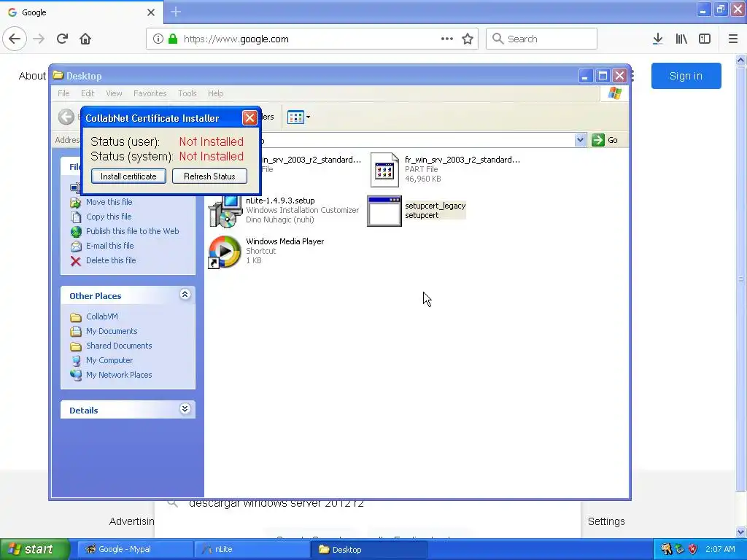Click the green Go button

(605, 140)
